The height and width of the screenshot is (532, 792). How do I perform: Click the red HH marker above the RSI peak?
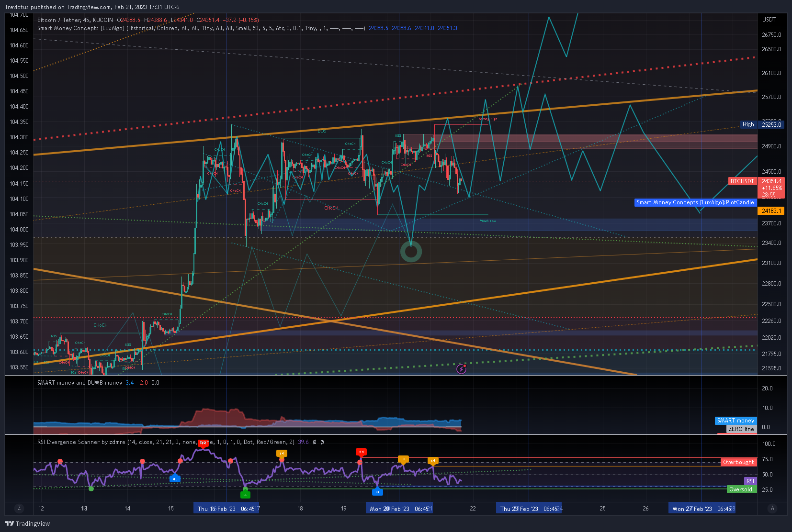click(203, 443)
